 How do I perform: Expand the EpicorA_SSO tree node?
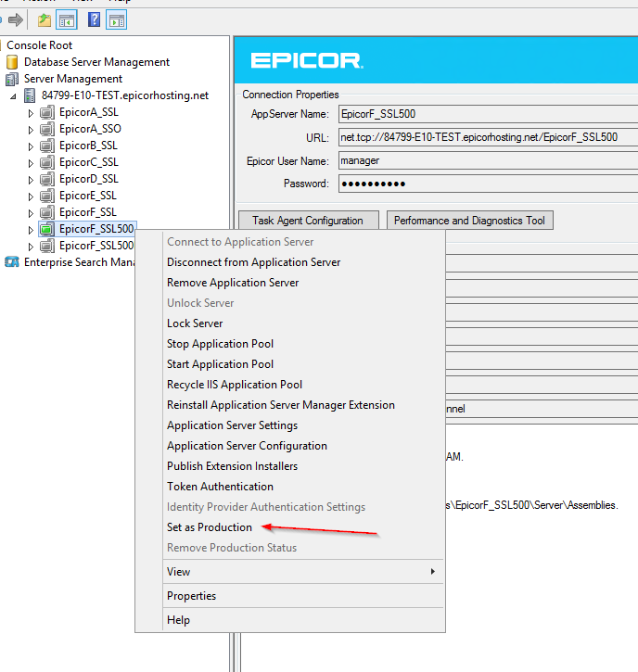(x=31, y=130)
